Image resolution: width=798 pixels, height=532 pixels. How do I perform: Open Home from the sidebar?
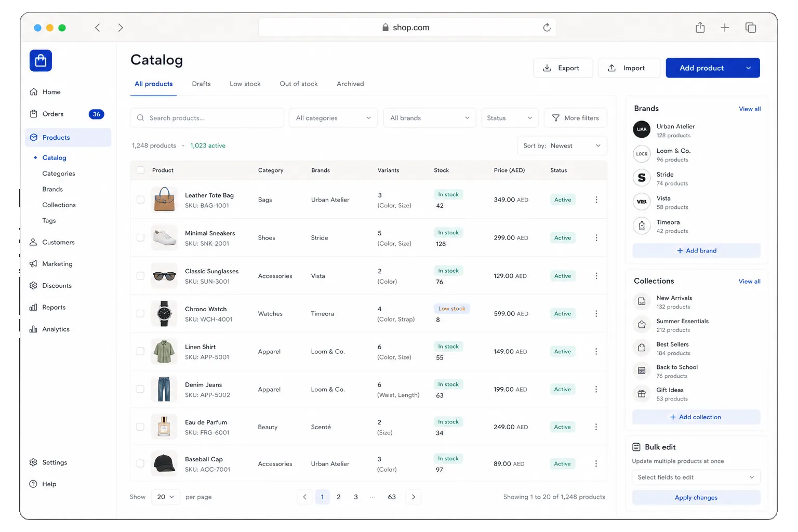point(45,92)
